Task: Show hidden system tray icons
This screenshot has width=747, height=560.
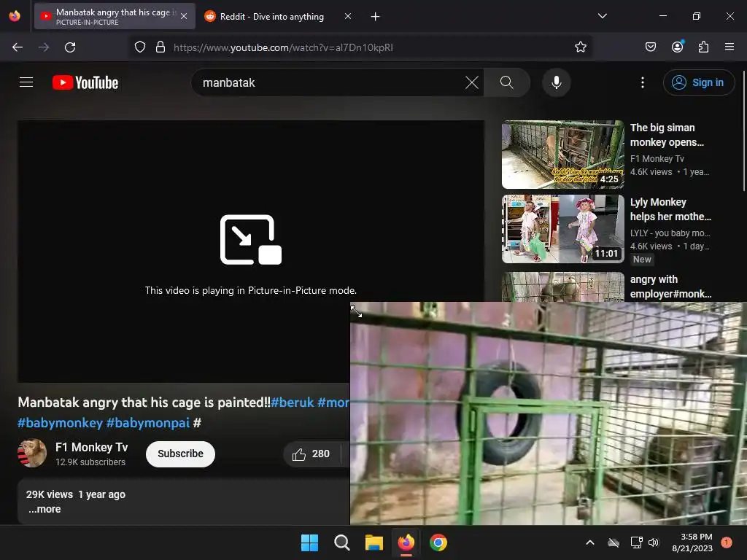Action: tap(589, 542)
